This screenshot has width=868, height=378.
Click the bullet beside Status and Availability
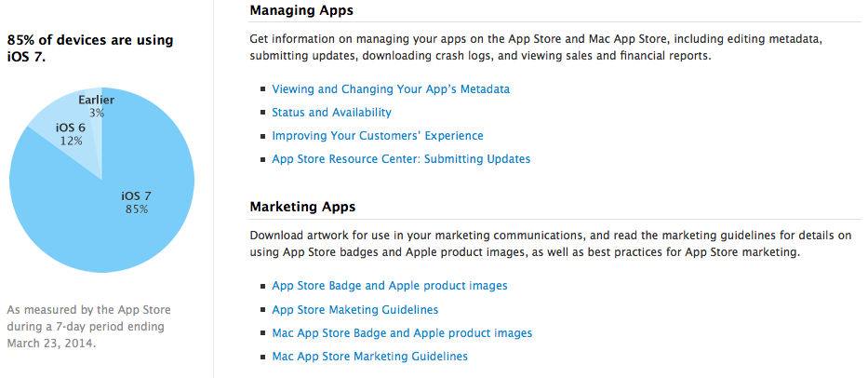262,114
